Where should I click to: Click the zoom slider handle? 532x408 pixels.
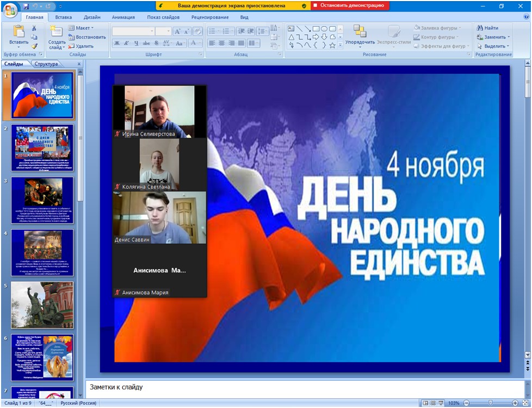point(490,403)
